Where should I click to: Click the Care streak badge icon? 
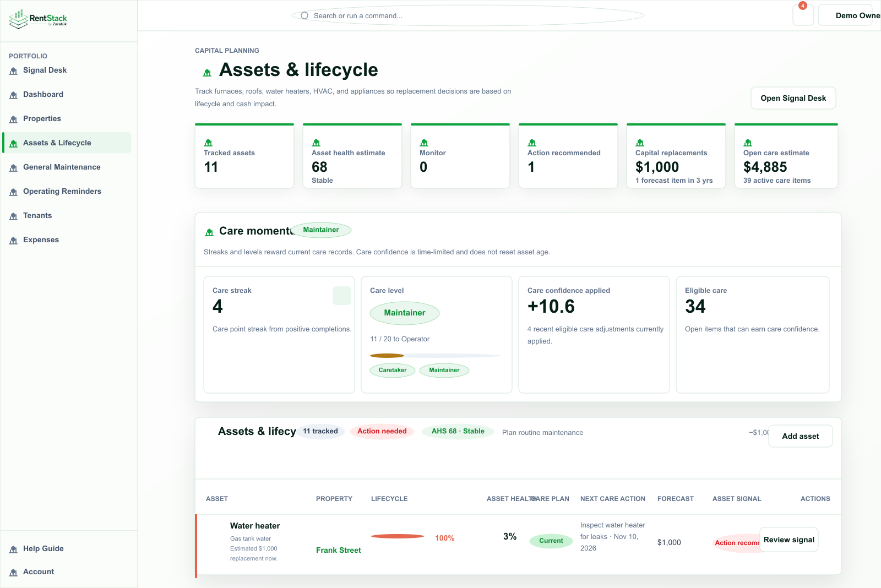point(342,296)
